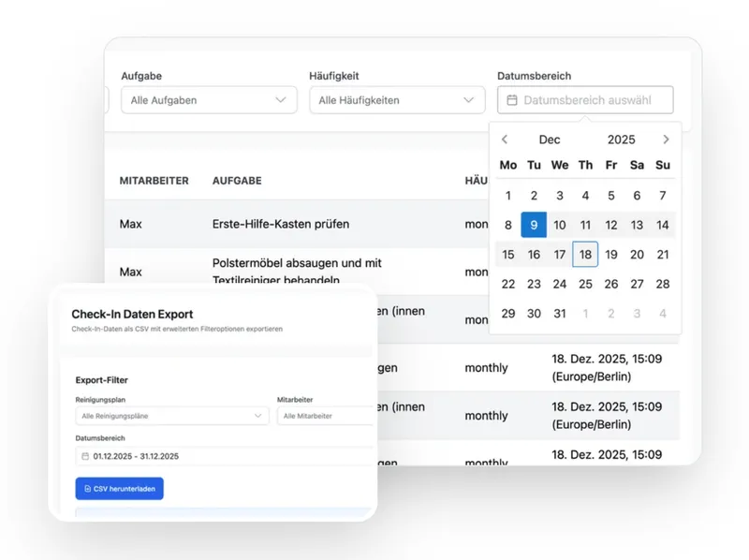Go to next month in calendar
The height and width of the screenshot is (560, 749).
666,140
